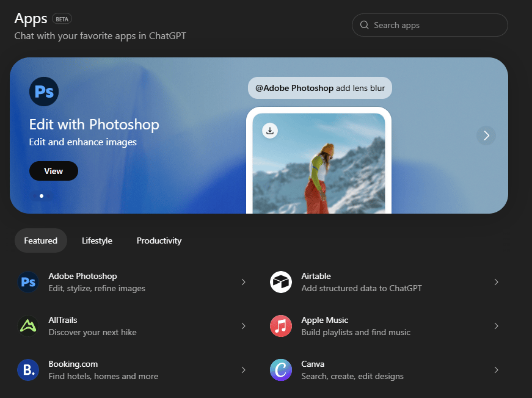Click the magnifier icon in search box
Image resolution: width=532 pixels, height=398 pixels.
click(365, 25)
